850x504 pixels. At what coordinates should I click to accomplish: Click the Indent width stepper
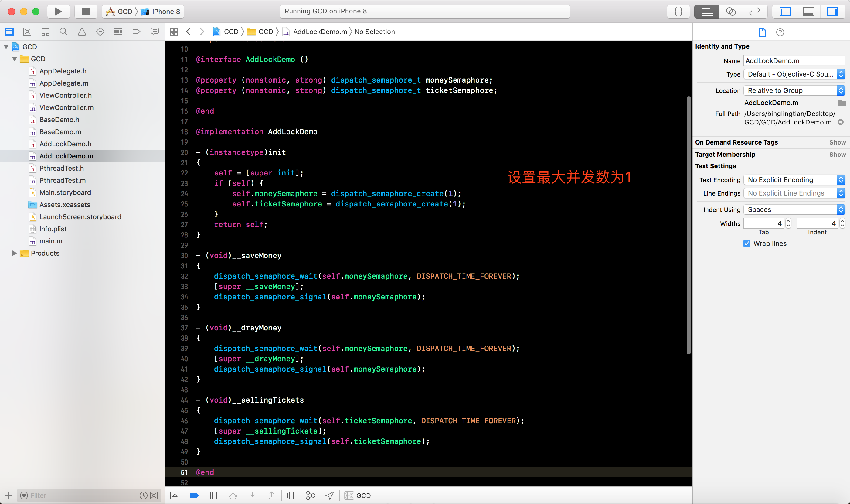[842, 223]
